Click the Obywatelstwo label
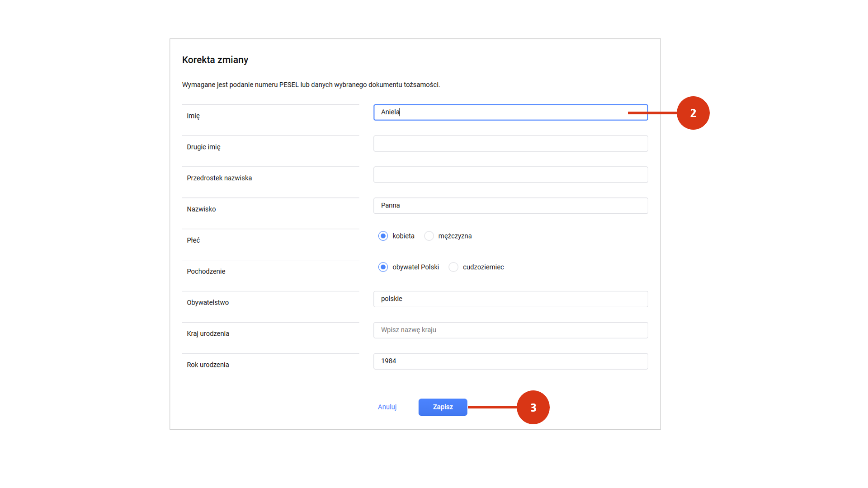 tap(208, 303)
